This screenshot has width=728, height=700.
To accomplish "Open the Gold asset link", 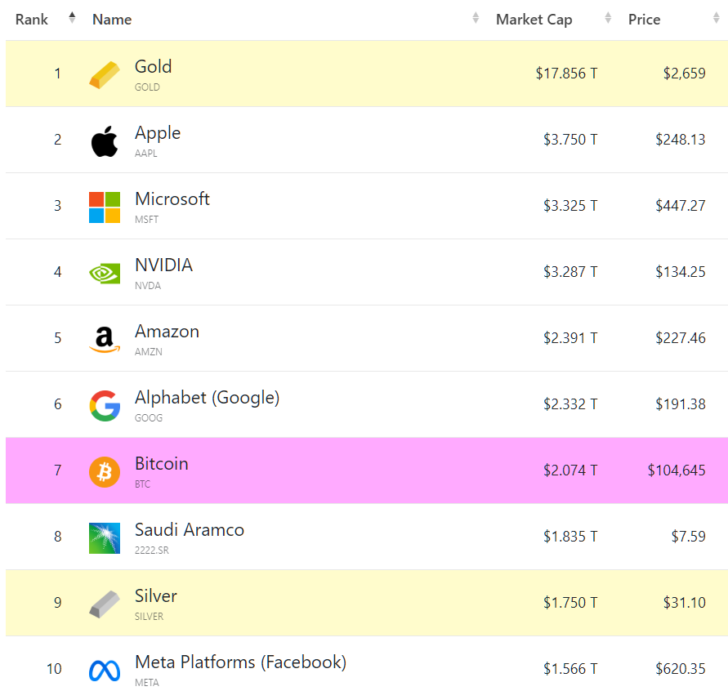I will point(154,66).
